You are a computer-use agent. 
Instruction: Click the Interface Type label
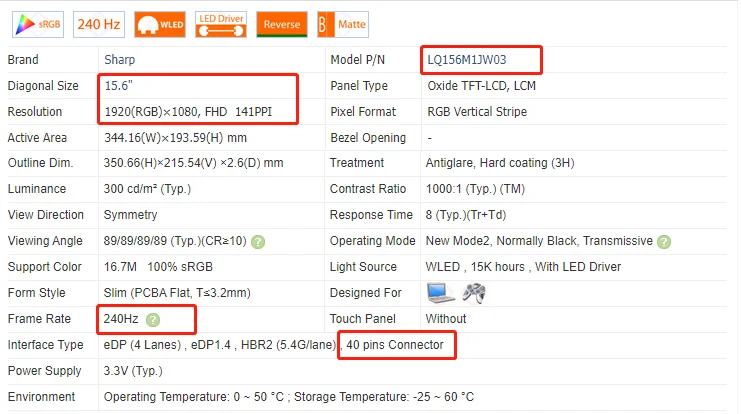pos(45,345)
